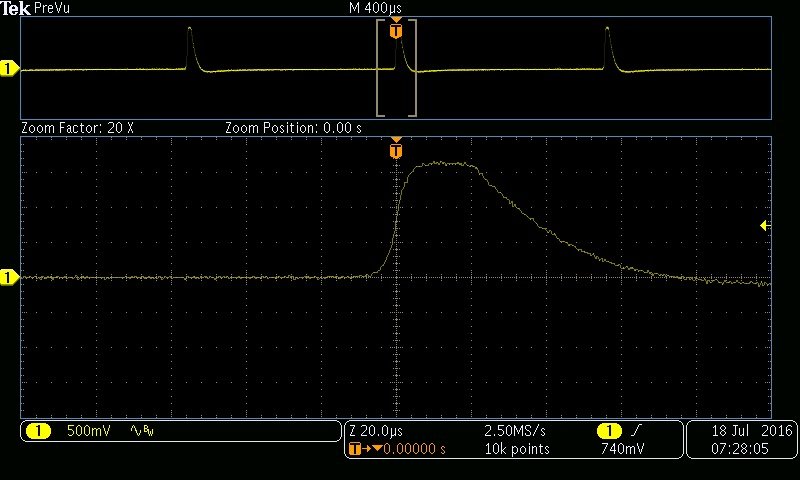This screenshot has height=480, width=800.
Task: Click the orange trigger marker in overview
Action: click(x=397, y=32)
